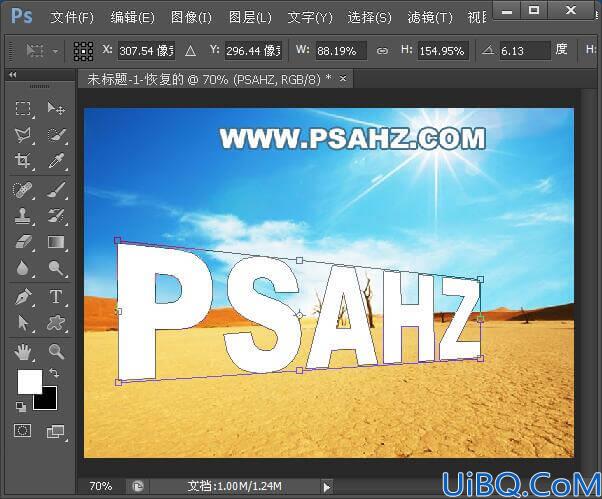Click the bottom-right transform corner handle

[x=480, y=359]
